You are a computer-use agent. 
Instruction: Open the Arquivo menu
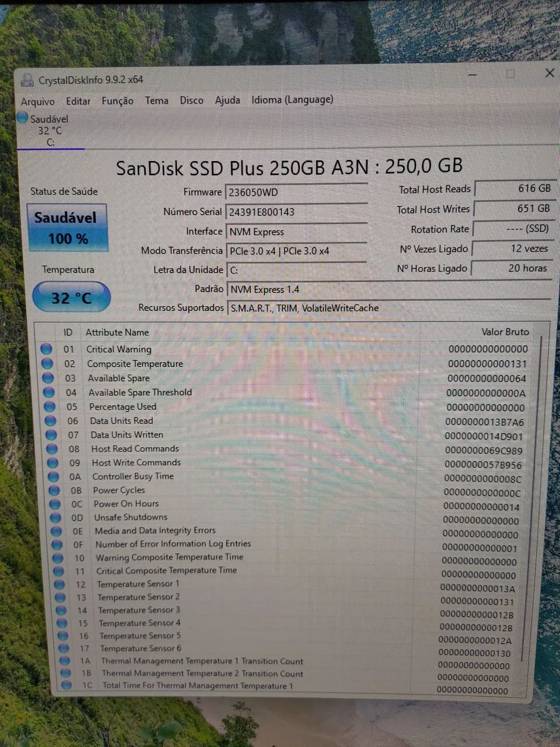38,102
